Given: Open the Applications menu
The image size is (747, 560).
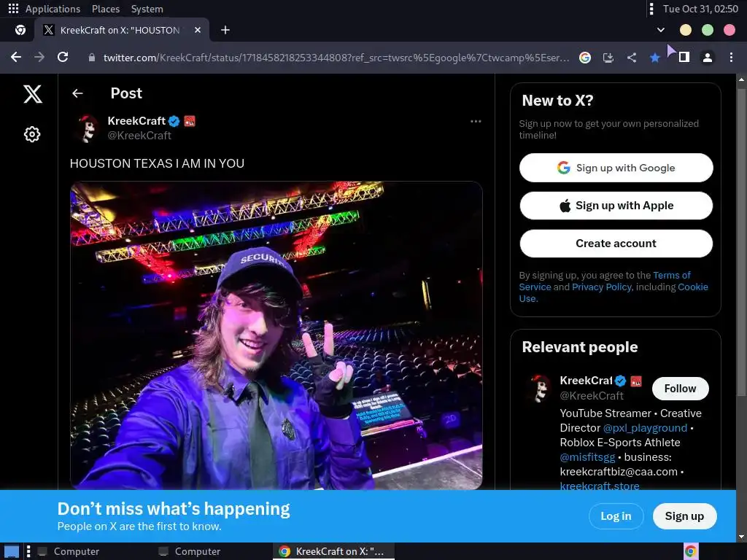Looking at the screenshot, I should [x=53, y=9].
